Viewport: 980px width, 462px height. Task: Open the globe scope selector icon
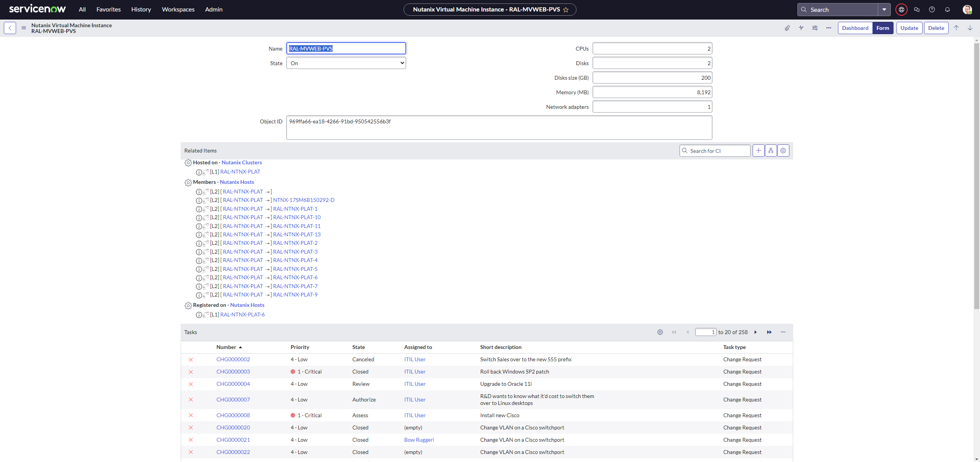[x=902, y=10]
